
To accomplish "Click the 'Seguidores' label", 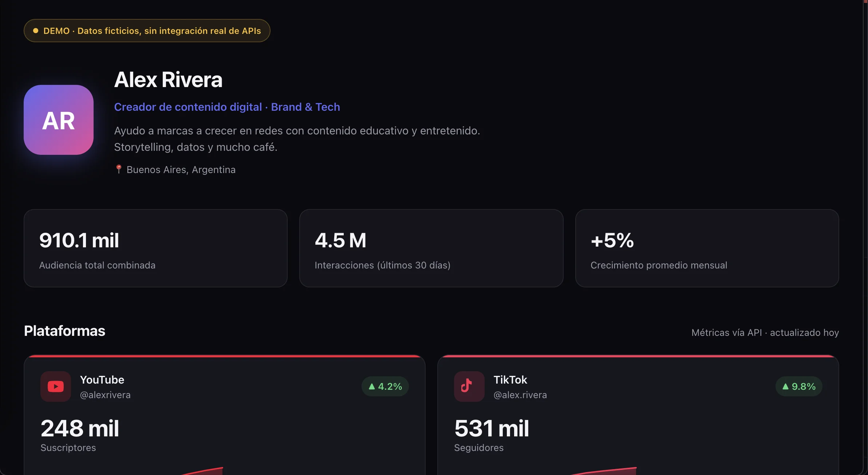I will point(479,448).
